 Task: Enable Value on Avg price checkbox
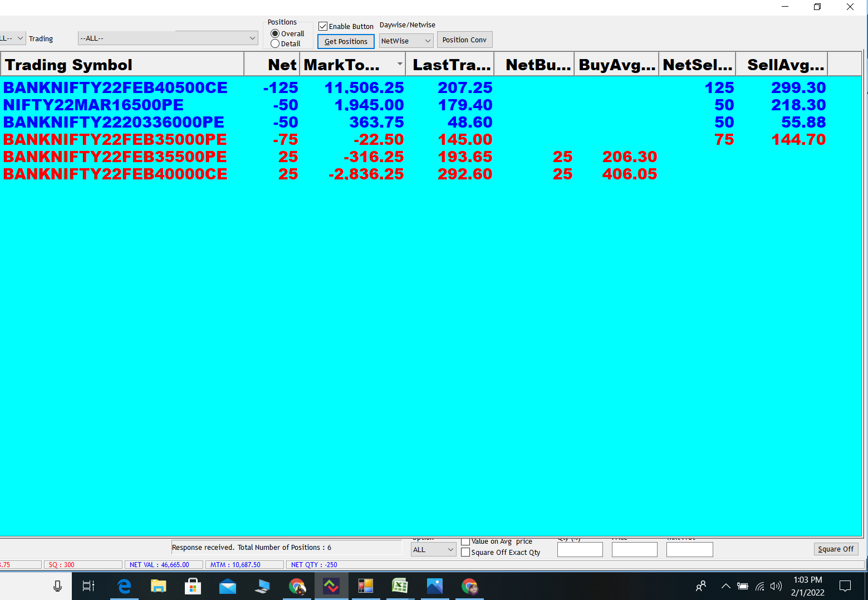pos(465,542)
